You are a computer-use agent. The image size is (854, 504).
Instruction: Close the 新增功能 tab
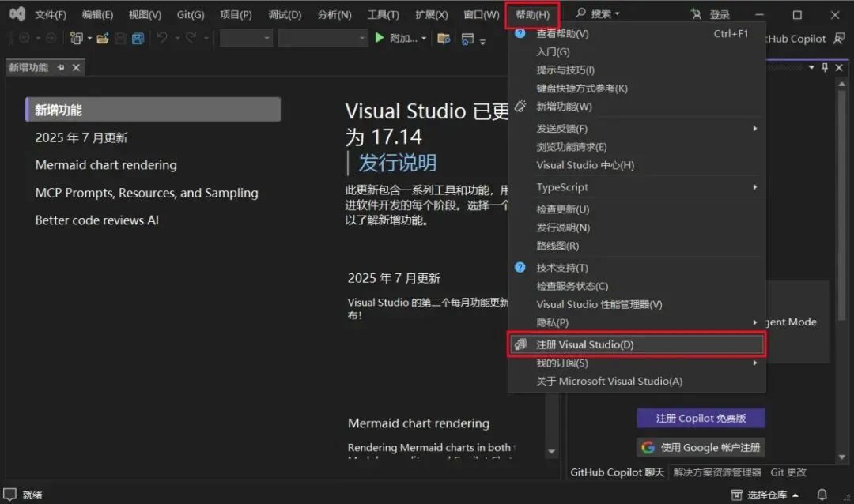pyautogui.click(x=76, y=67)
